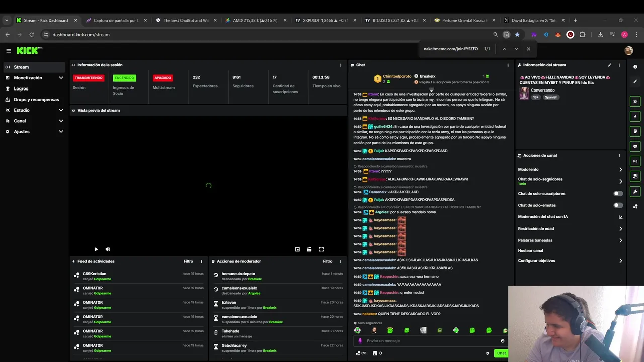The width and height of the screenshot is (644, 362).
Task: Enable Chat de solo-suscriptores switch
Action: tap(618, 194)
